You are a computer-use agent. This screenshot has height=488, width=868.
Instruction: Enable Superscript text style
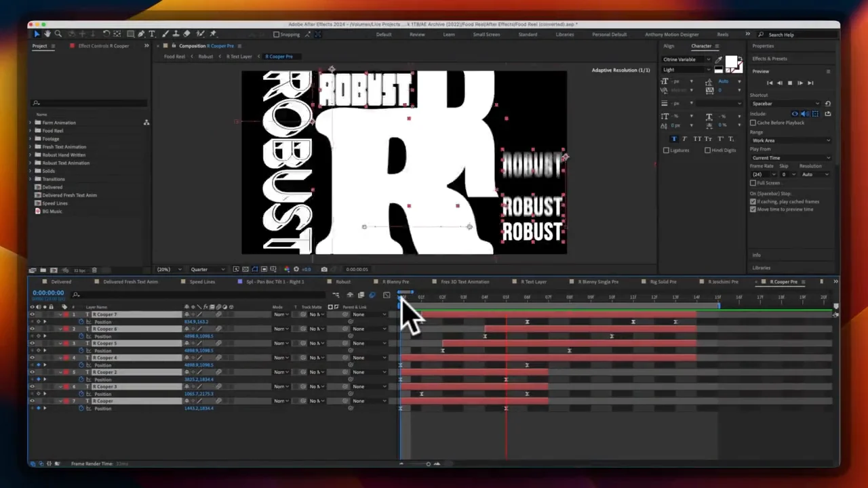pos(721,139)
